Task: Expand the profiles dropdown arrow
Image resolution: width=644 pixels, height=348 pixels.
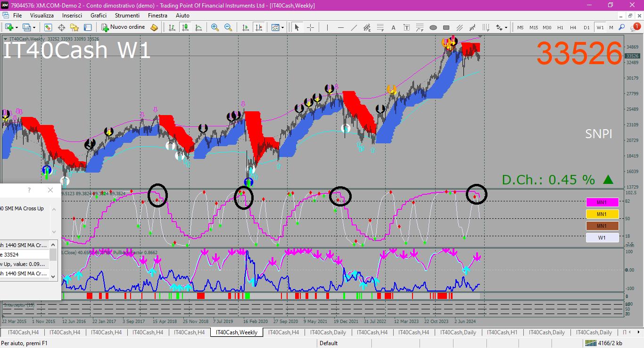Action: tap(34, 27)
